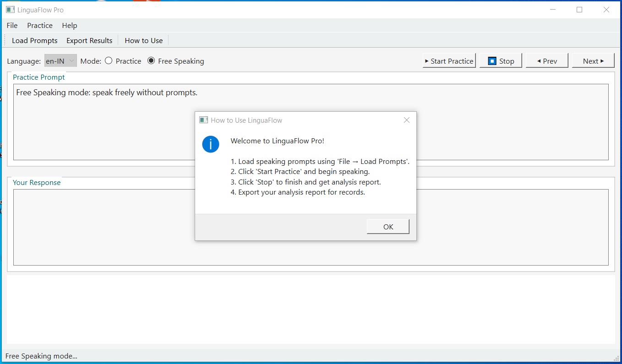Click the blue info icon in the dialog
Viewport: 622px width, 364px height.
pos(211,144)
